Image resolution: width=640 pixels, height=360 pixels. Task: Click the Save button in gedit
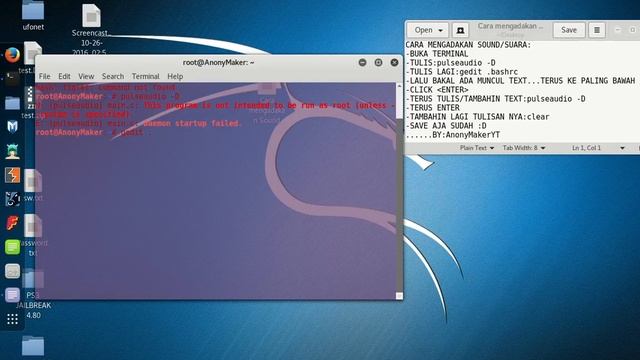click(x=569, y=30)
